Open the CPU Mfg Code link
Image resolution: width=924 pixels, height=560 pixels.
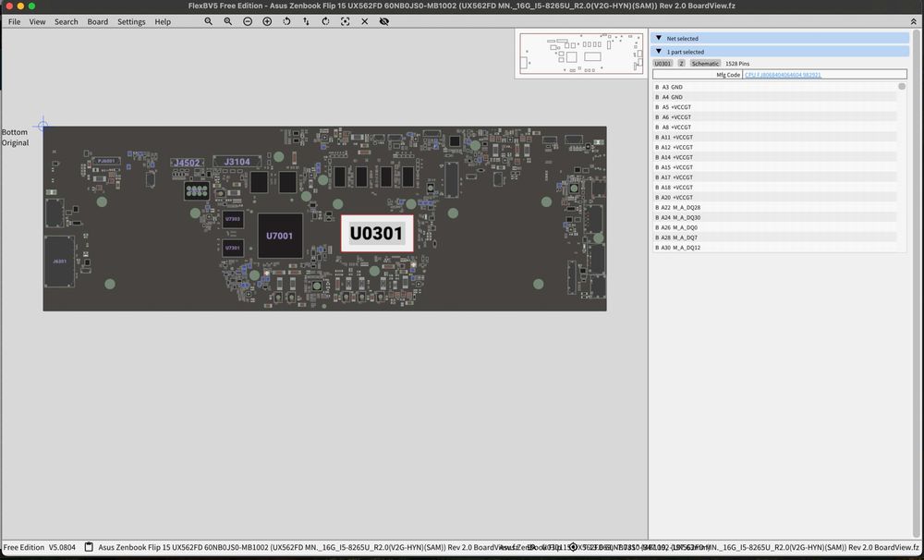pyautogui.click(x=783, y=75)
